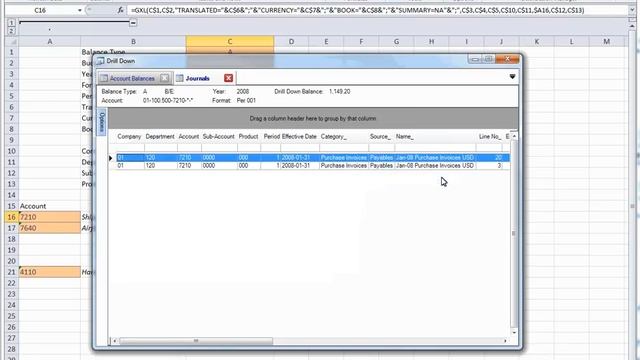Open the tab list dropdown arrow
Image resolution: width=640 pixels, height=360 pixels.
click(x=512, y=77)
